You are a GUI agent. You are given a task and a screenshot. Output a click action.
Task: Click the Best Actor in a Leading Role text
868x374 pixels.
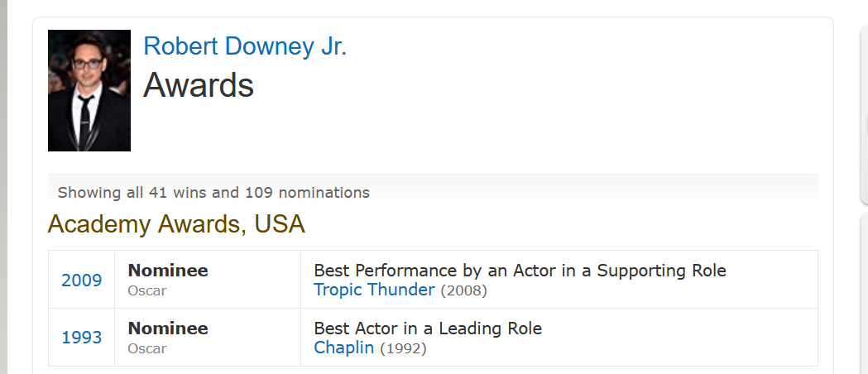pos(428,328)
